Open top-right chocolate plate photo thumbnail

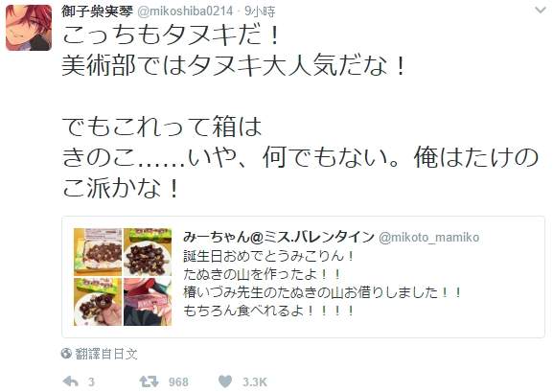[x=148, y=252]
